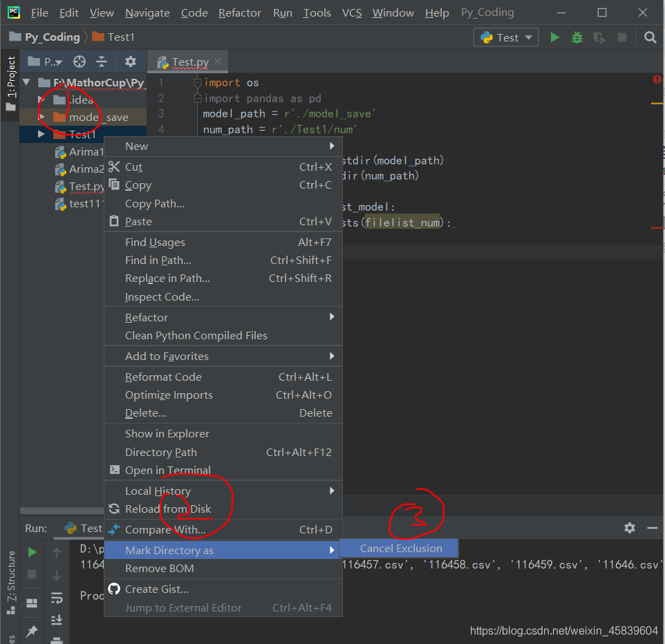
Task: Open the Tools menu
Action: pos(317,13)
